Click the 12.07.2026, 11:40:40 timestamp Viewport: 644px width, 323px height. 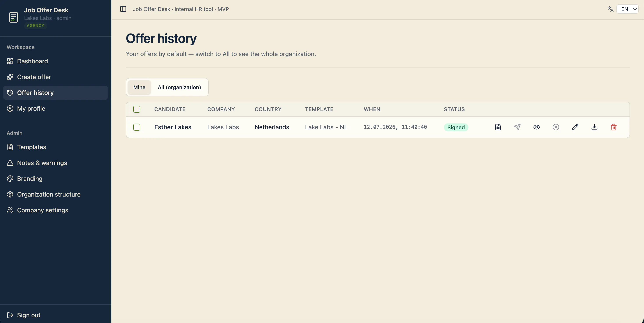pos(395,127)
